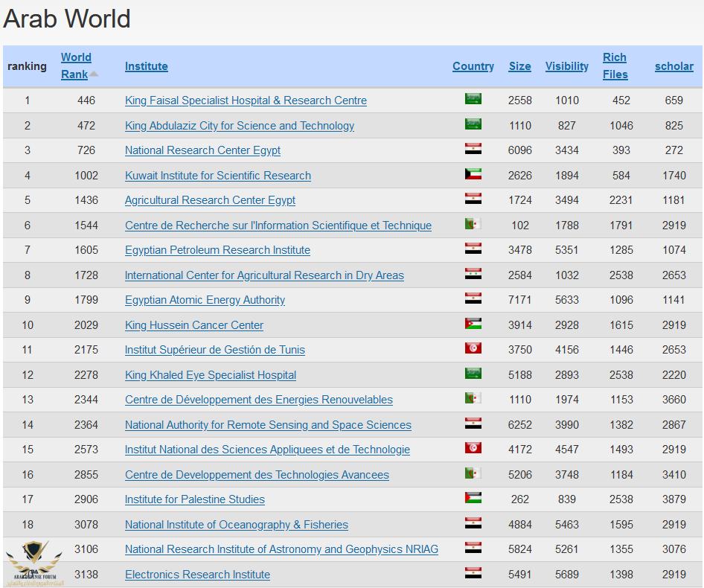Sort the table by scholar column
The width and height of the screenshot is (704, 588).
pyautogui.click(x=674, y=66)
